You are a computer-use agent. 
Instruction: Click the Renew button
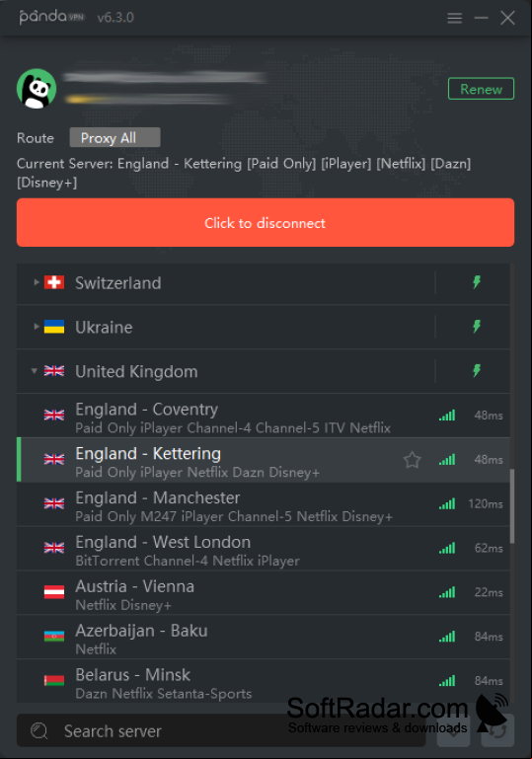tap(481, 89)
